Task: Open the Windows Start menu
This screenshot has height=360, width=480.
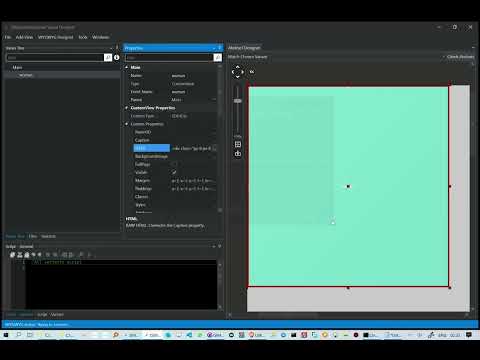Action: 6,335
